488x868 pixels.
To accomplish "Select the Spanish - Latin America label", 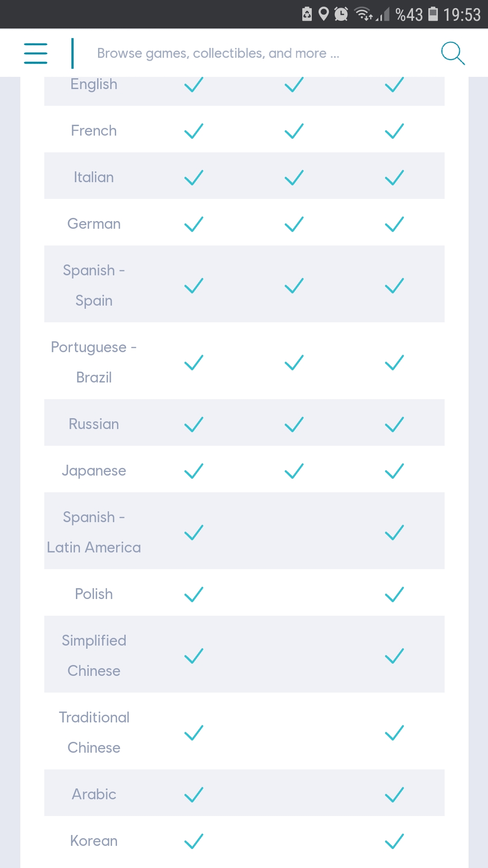I will (x=94, y=532).
